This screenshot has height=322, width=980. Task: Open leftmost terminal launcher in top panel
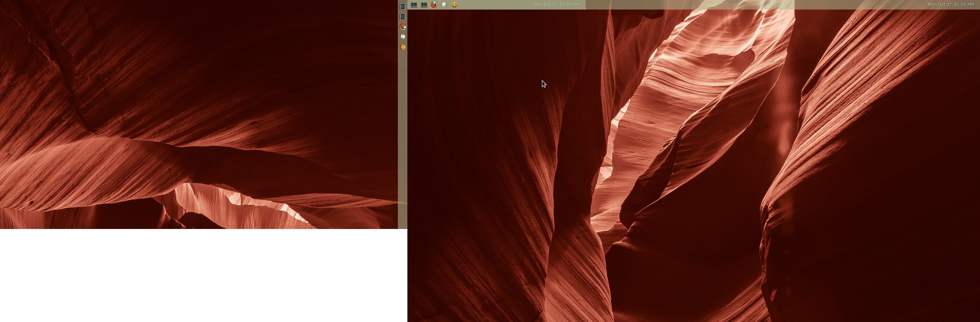pyautogui.click(x=414, y=4)
